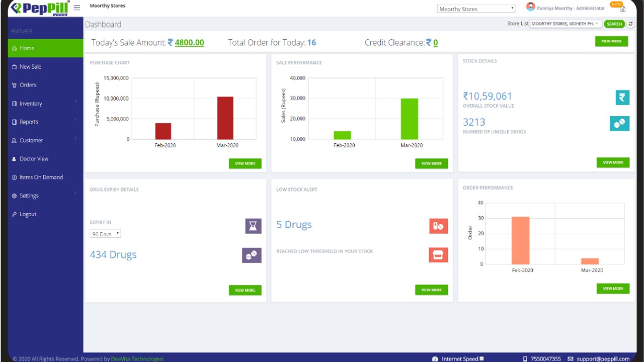Click the Mar-2020 orange order bar
Image resolution: width=644 pixels, height=362 pixels.
[x=590, y=261]
